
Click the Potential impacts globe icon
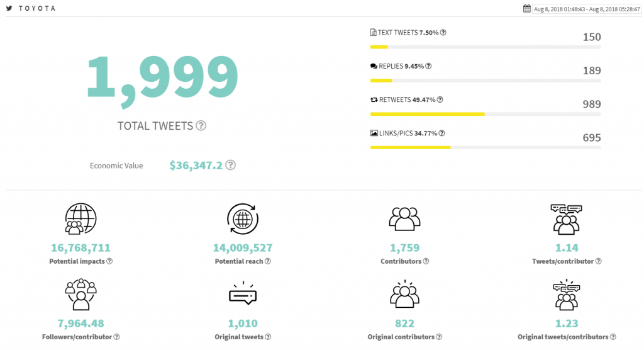click(81, 219)
